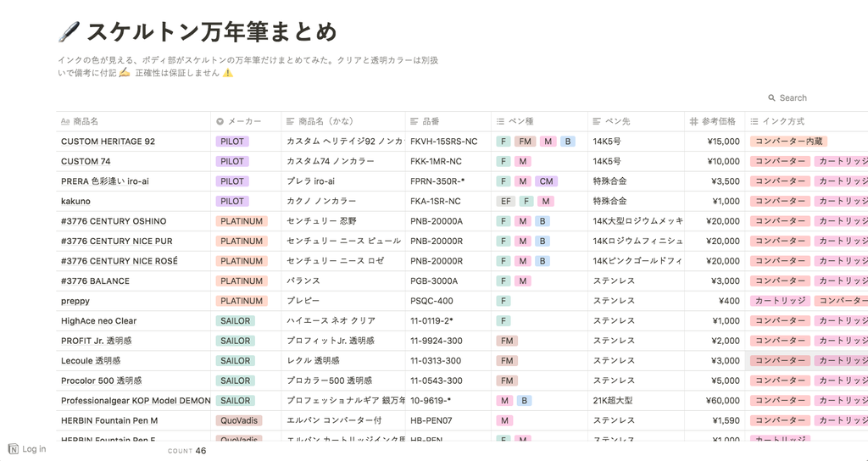Click the Search magnifier icon
Viewport: 868px width, 461px height.
tap(771, 98)
